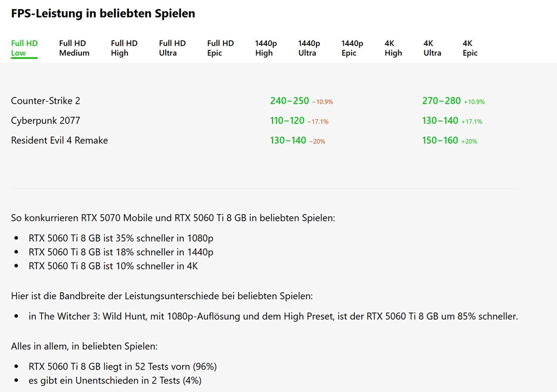The height and width of the screenshot is (392, 557).
Task: Open the 4K Ultra tab
Action: 432,48
